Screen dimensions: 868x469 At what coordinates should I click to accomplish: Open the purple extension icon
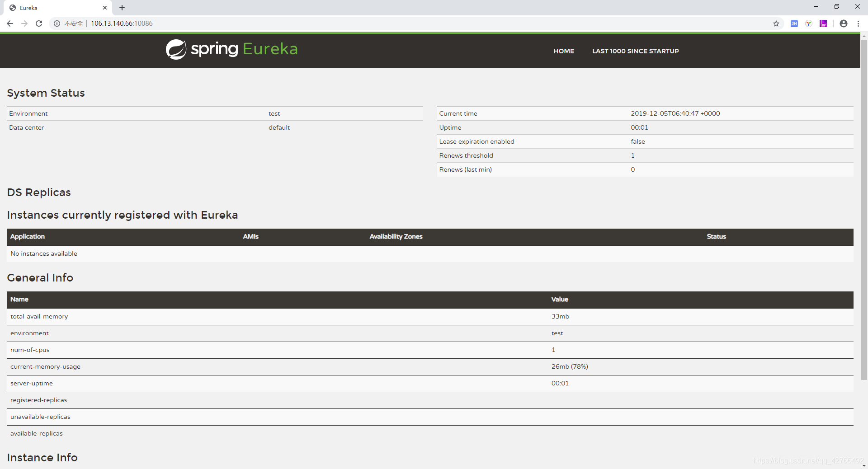824,23
